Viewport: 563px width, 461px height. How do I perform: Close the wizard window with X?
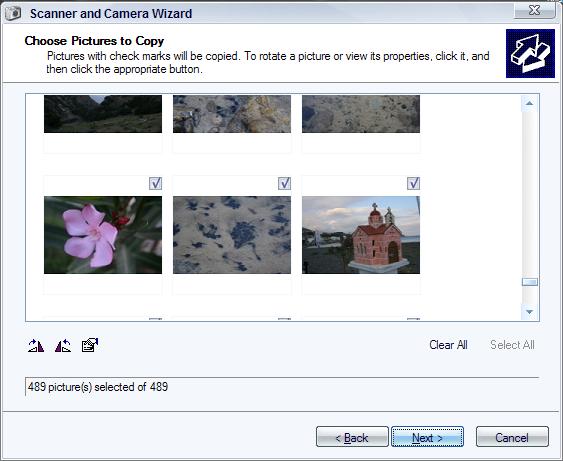pos(535,10)
